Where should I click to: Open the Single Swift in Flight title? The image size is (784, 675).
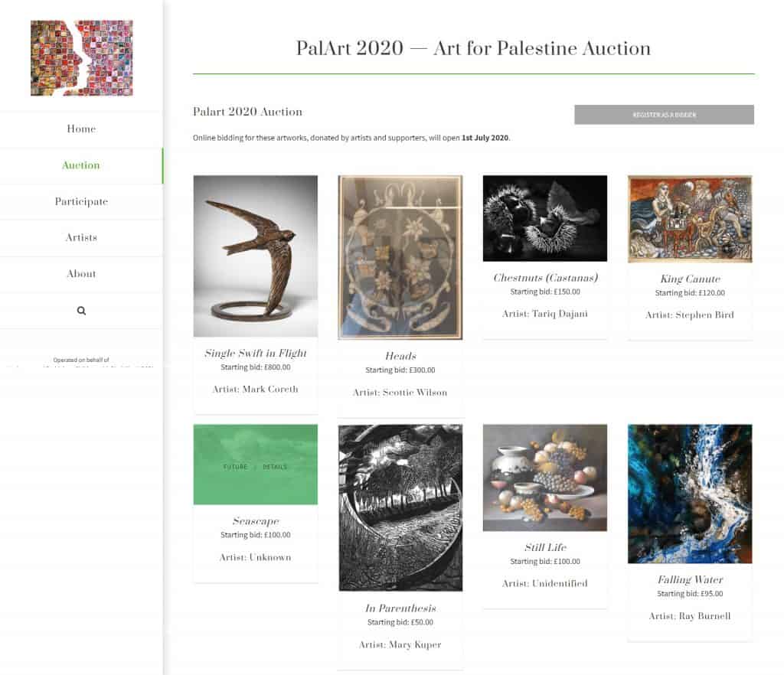tap(256, 353)
